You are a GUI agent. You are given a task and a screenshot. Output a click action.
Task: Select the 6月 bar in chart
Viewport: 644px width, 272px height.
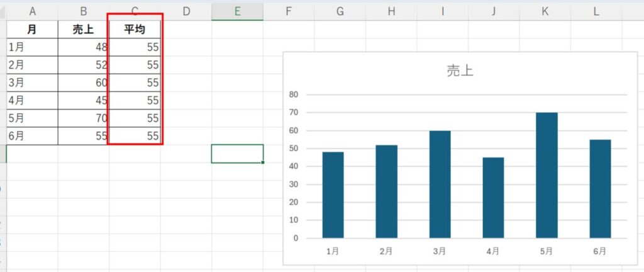pyautogui.click(x=600, y=189)
